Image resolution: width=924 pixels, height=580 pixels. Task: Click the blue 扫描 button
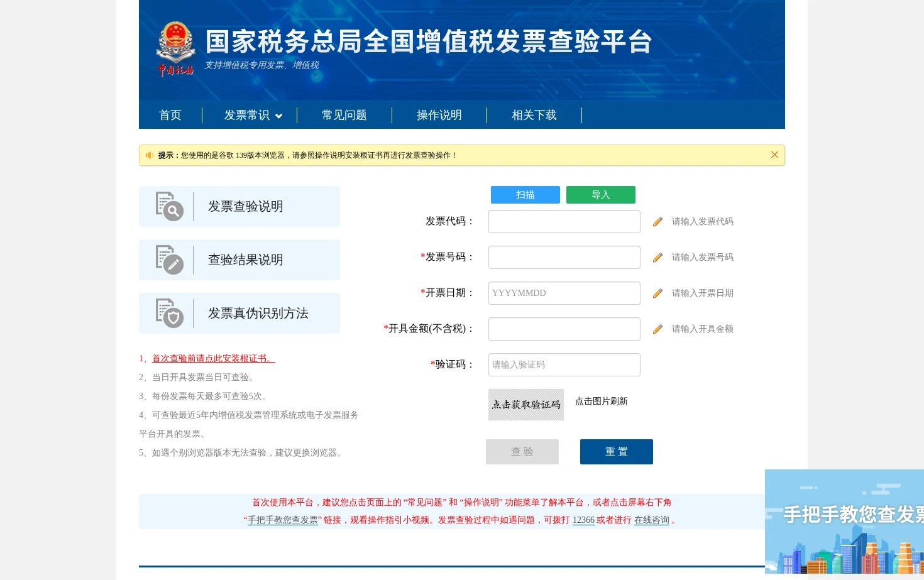point(525,195)
